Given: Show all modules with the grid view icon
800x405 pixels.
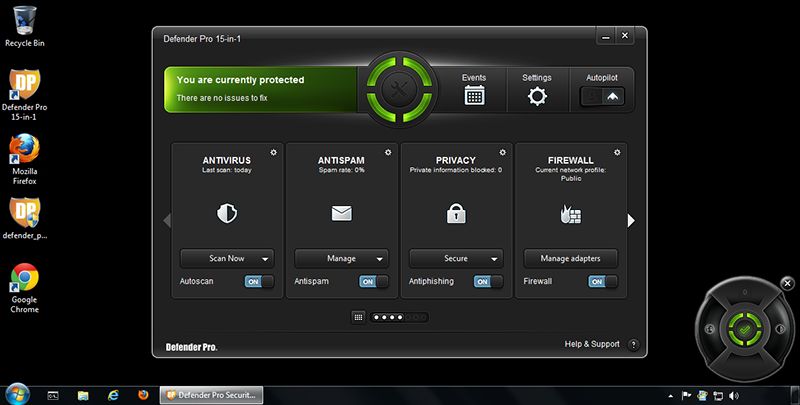Looking at the screenshot, I should [x=358, y=317].
